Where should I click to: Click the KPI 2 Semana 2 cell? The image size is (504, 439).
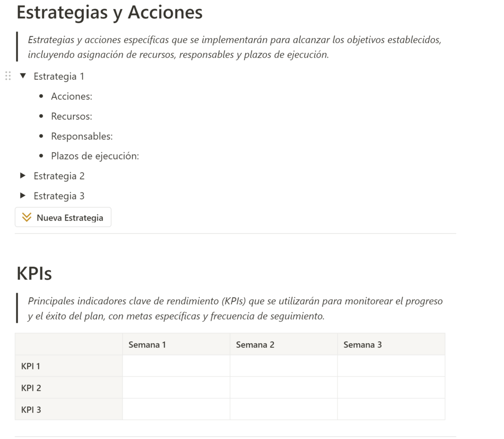pyautogui.click(x=283, y=388)
